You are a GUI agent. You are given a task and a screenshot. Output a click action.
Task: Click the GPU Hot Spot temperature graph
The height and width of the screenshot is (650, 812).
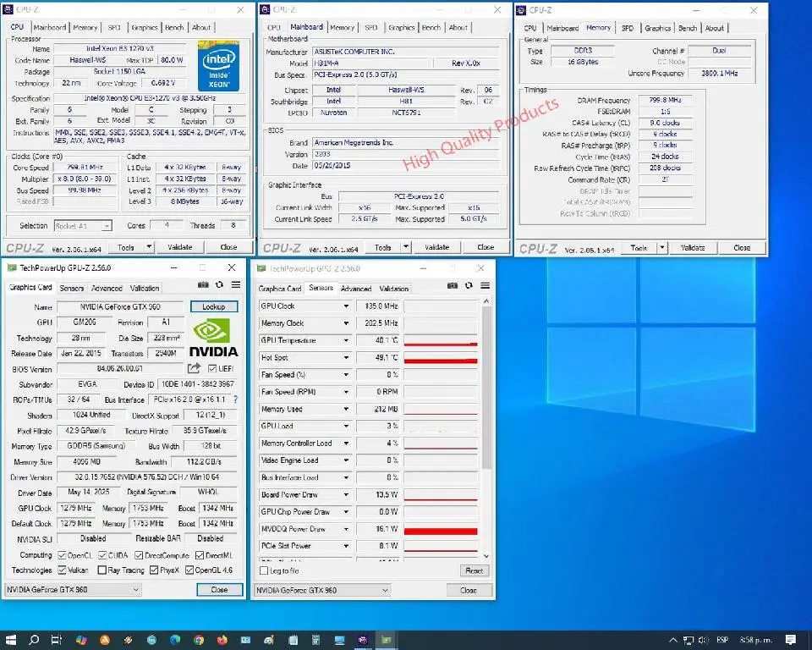441,358
